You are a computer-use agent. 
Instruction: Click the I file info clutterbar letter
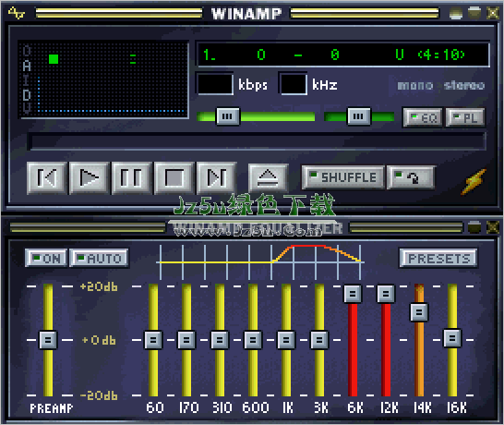pos(27,80)
